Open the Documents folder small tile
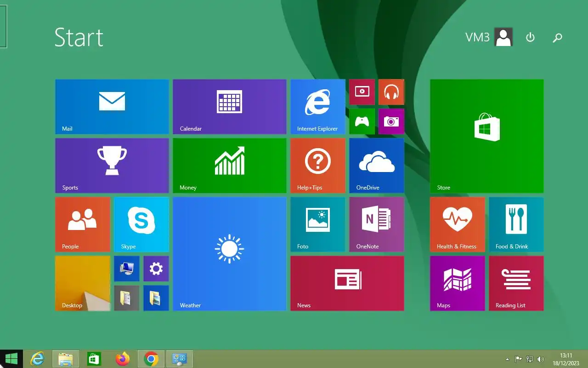 [127, 298]
